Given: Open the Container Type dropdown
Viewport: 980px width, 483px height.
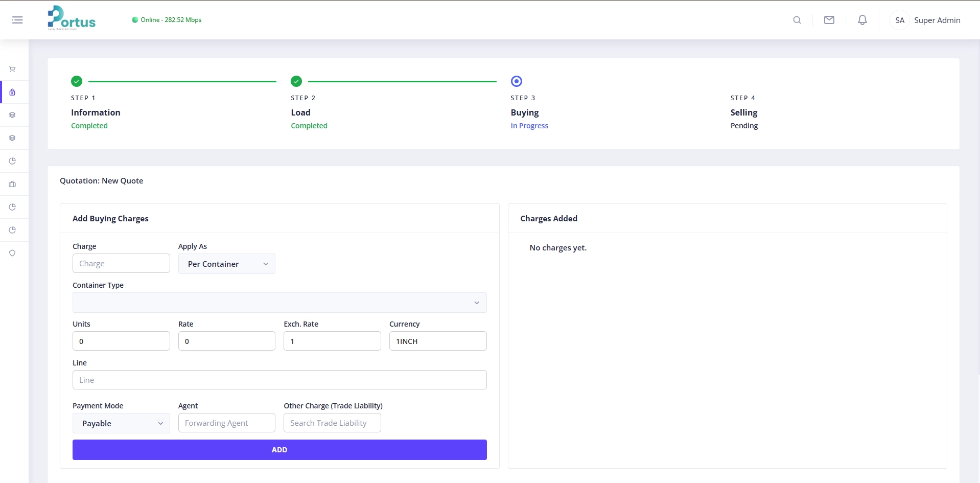Looking at the screenshot, I should click(x=279, y=303).
